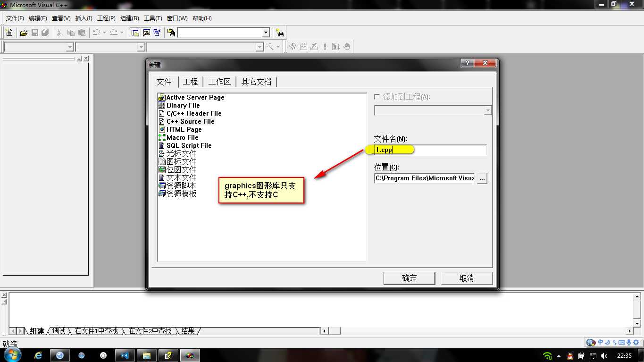Screen dimensions: 644x362
Task: Open the Windows Start menu orb
Action: (12, 355)
